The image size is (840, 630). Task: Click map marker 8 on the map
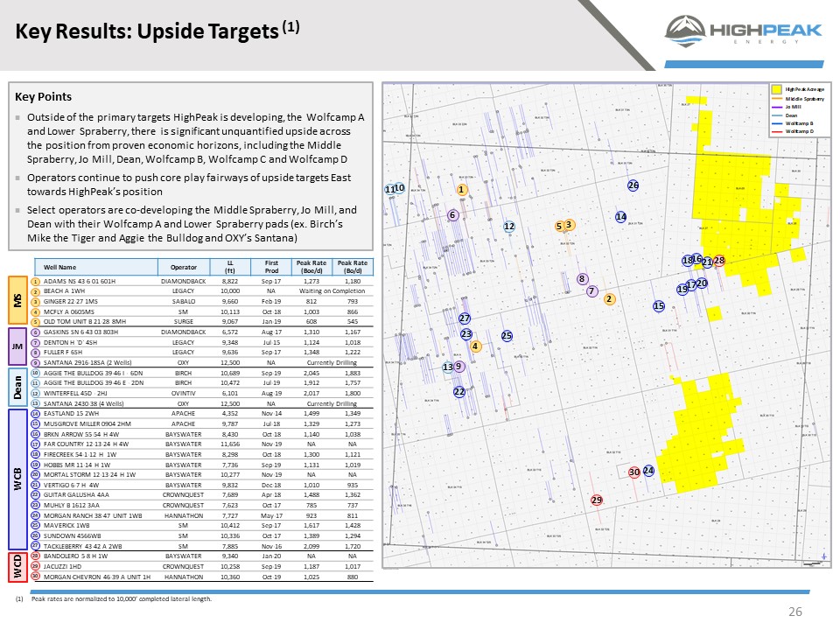[583, 279]
